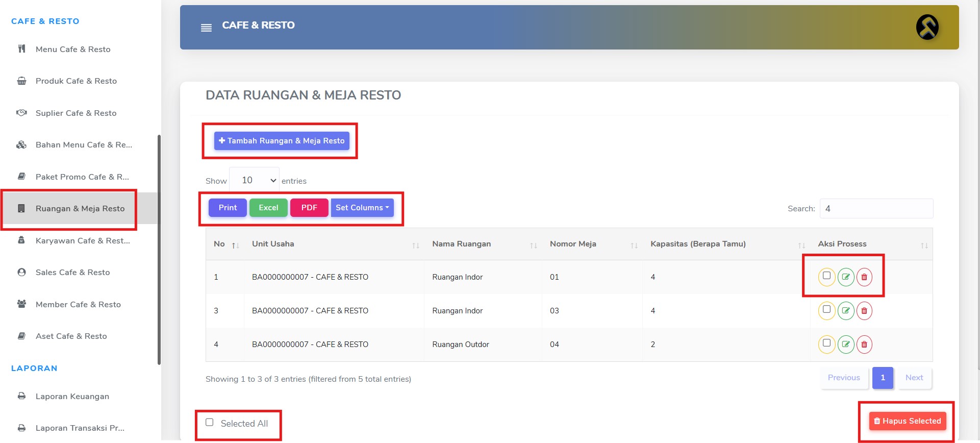
Task: Click the Aset Cafe & Resto label
Action: 71,336
